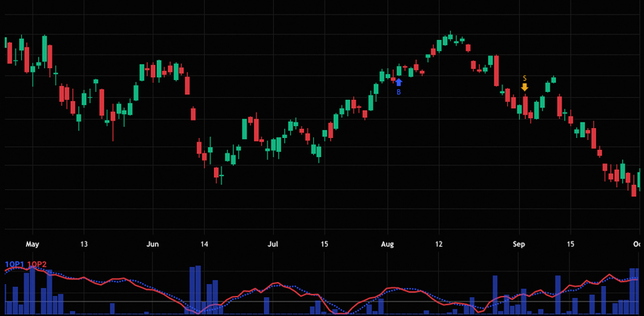Click the highest candlestick at the mid-August peak
Screen dimensions: 644x316
[451, 37]
